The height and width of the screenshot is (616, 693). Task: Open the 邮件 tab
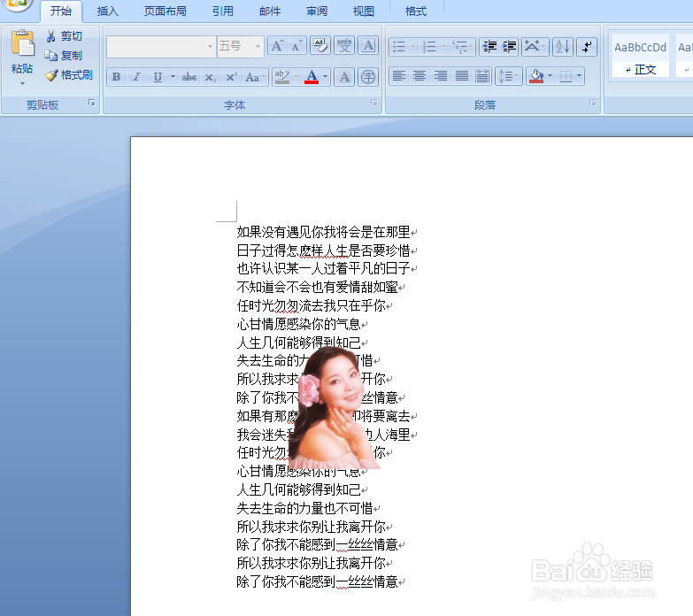pyautogui.click(x=270, y=11)
